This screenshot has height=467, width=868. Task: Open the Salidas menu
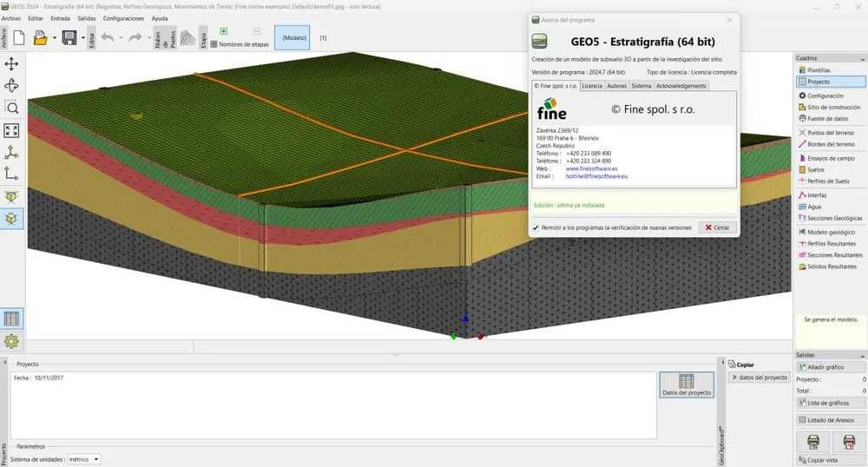86,18
